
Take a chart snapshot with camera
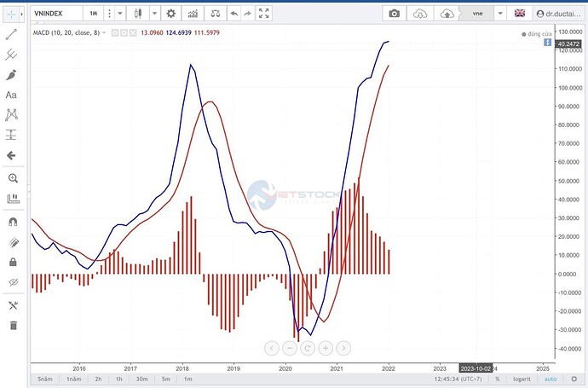click(x=394, y=14)
